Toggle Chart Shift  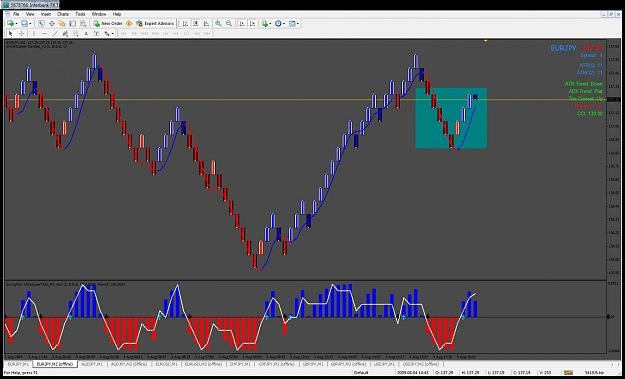252,24
